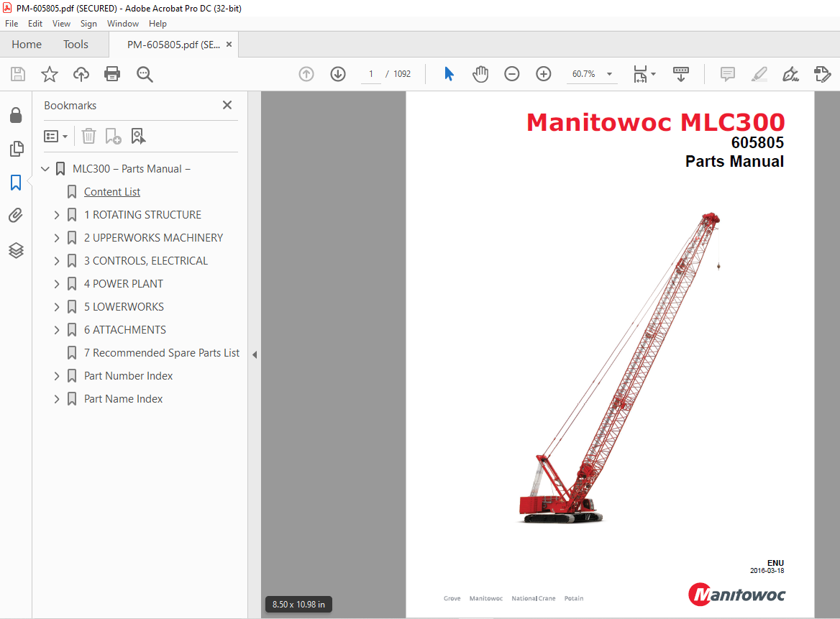Open the Window menu
840x619 pixels.
point(123,24)
